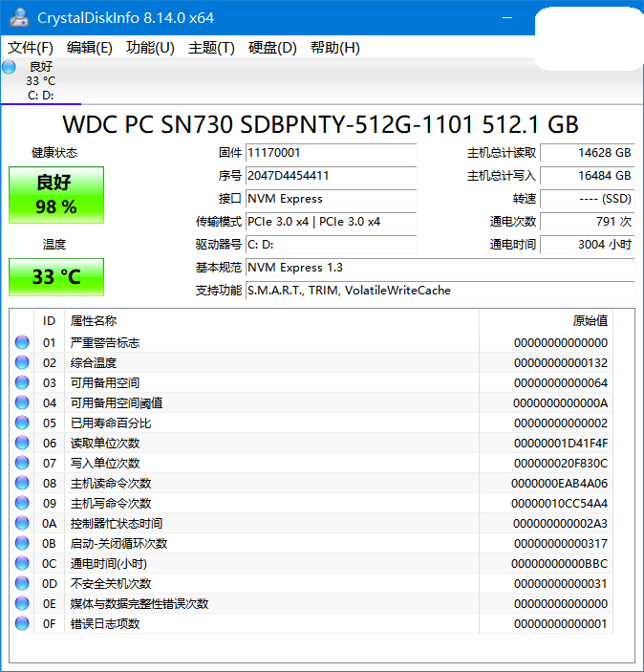Open the 编辑(E) menu
644x672 pixels.
(x=90, y=48)
